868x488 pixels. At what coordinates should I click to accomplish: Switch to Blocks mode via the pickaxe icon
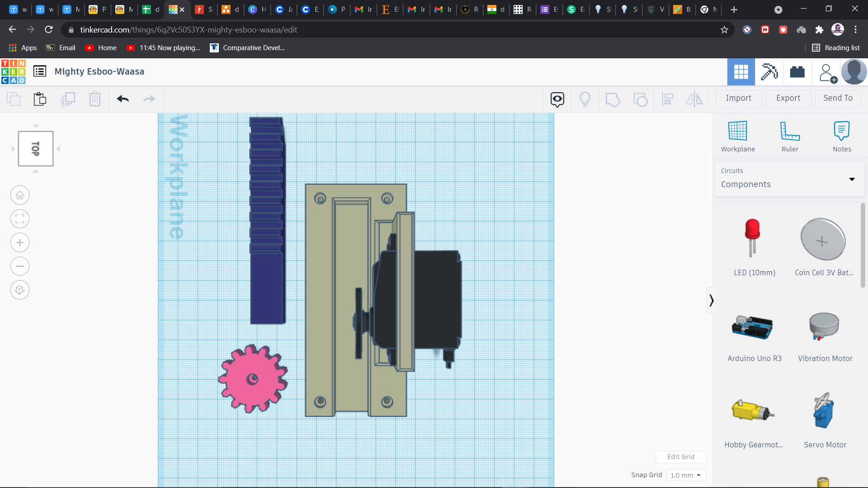click(769, 71)
